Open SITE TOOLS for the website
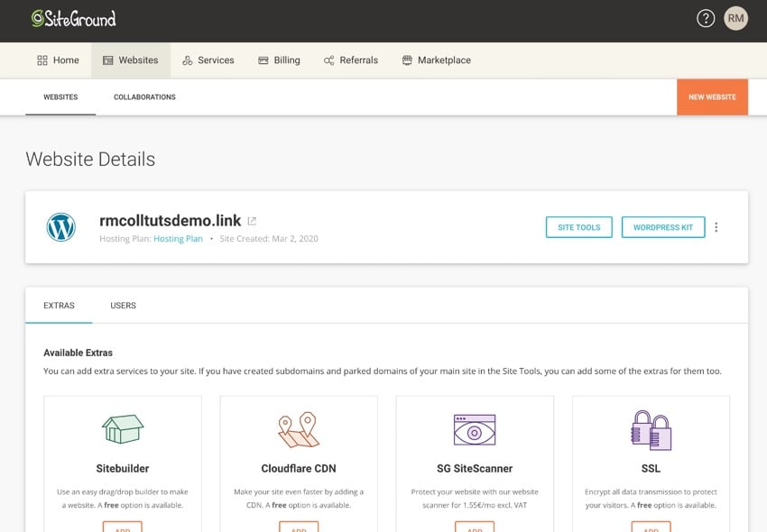The image size is (767, 532). [x=578, y=226]
